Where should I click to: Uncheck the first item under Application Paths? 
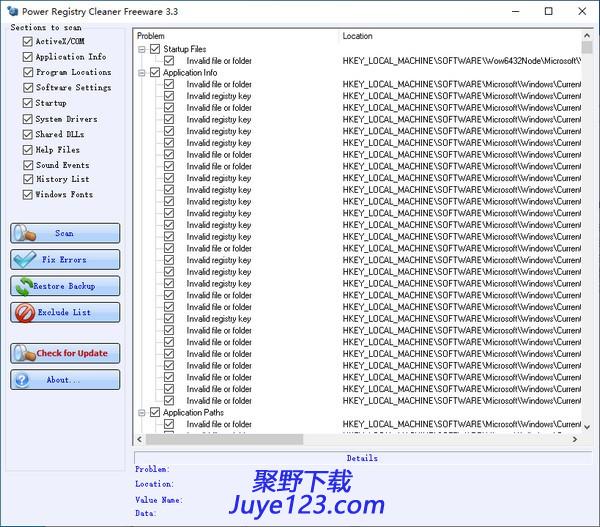169,424
